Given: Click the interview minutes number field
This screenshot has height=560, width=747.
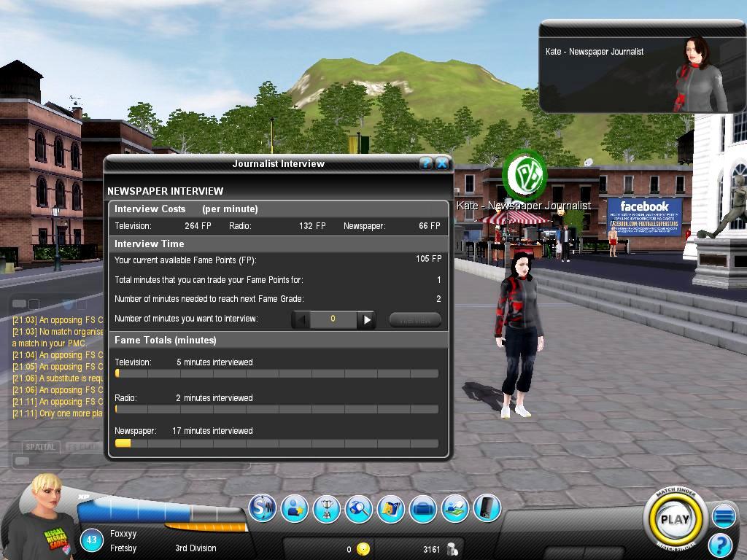Looking at the screenshot, I should [333, 319].
